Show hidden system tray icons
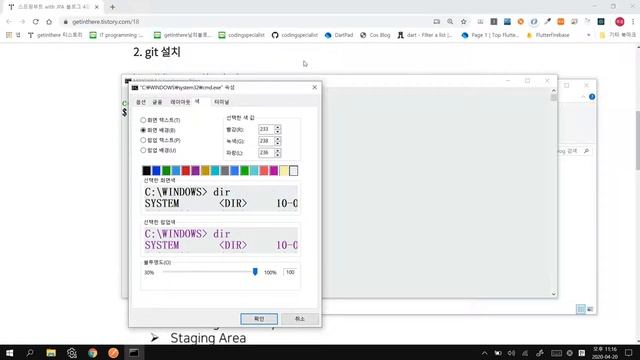 (484, 353)
